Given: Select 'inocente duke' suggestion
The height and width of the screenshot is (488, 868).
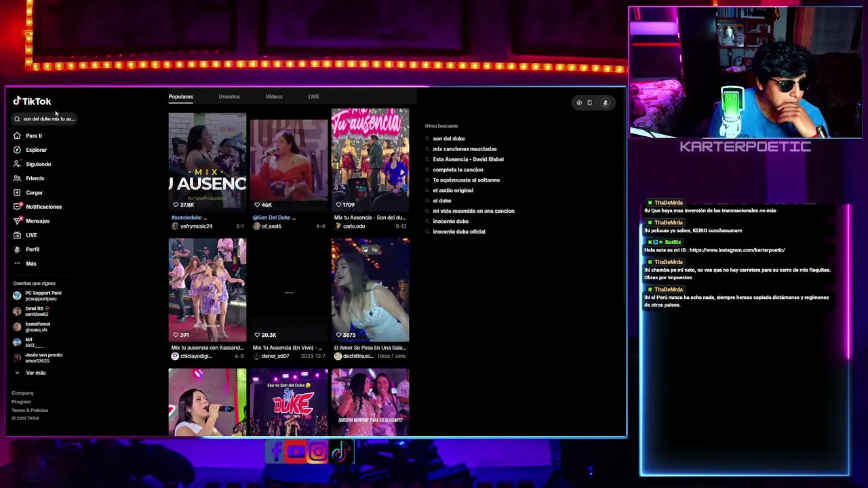Looking at the screenshot, I should [x=451, y=221].
